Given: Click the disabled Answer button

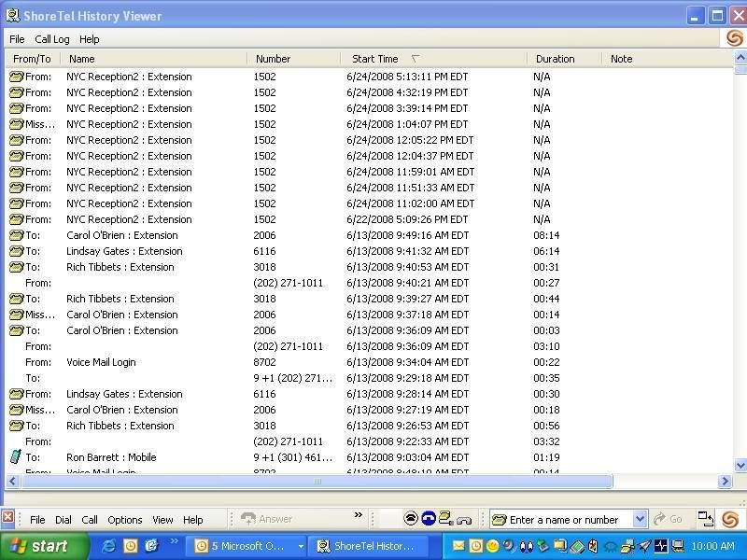Looking at the screenshot, I should 266,519.
